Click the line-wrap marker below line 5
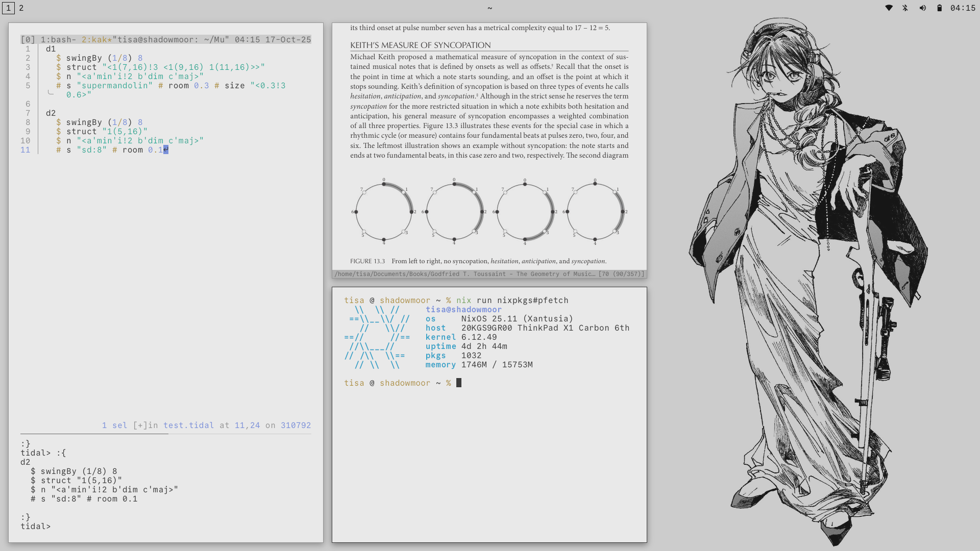The height and width of the screenshot is (551, 980). [51, 93]
